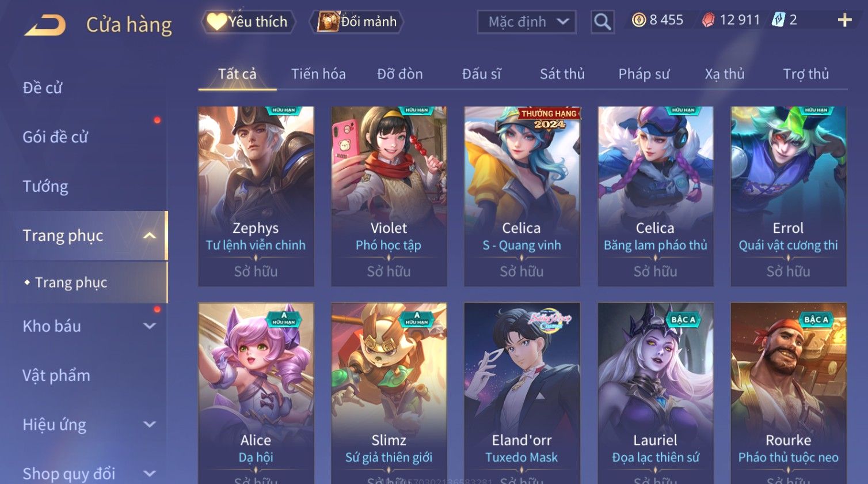Open Tướng in the sidebar
Viewport: 868px width, 484px height.
[45, 186]
